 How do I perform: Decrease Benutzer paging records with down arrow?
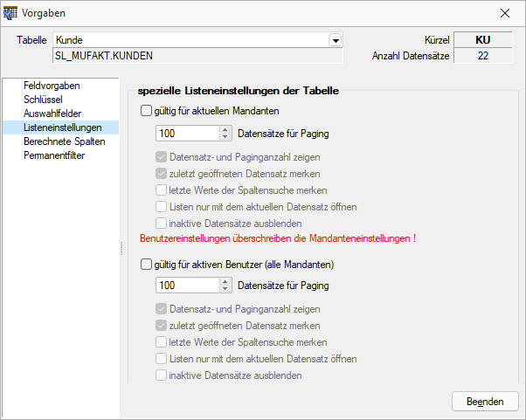[x=225, y=289]
